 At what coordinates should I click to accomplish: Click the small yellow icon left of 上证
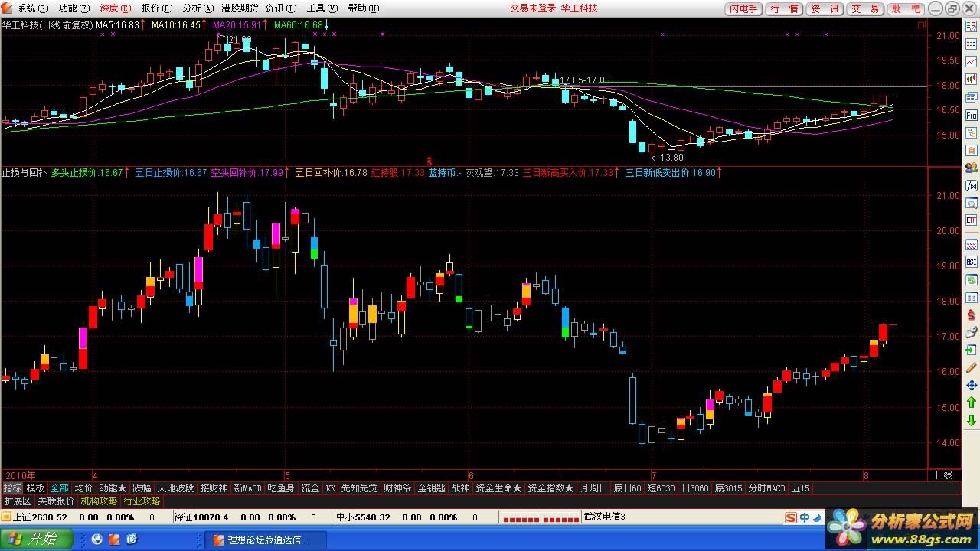(6, 517)
